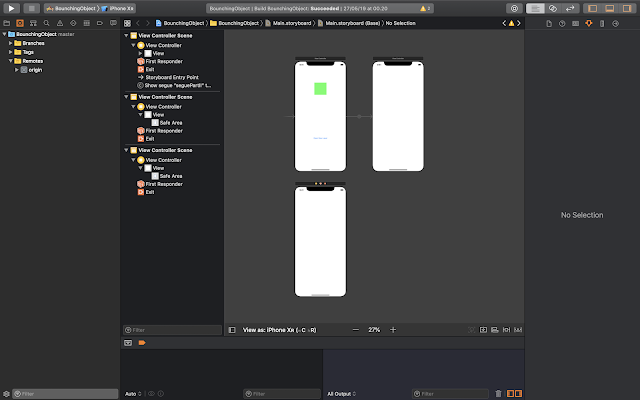Select the second view controller on canvas

click(398, 116)
